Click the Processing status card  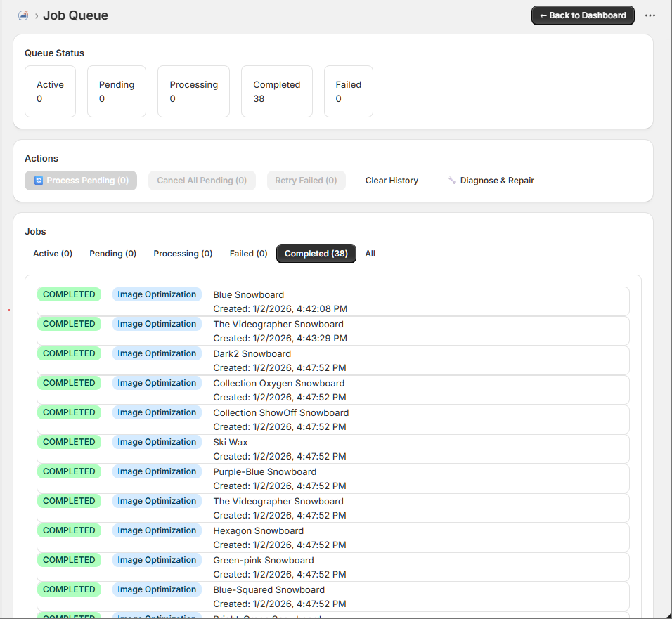[194, 91]
